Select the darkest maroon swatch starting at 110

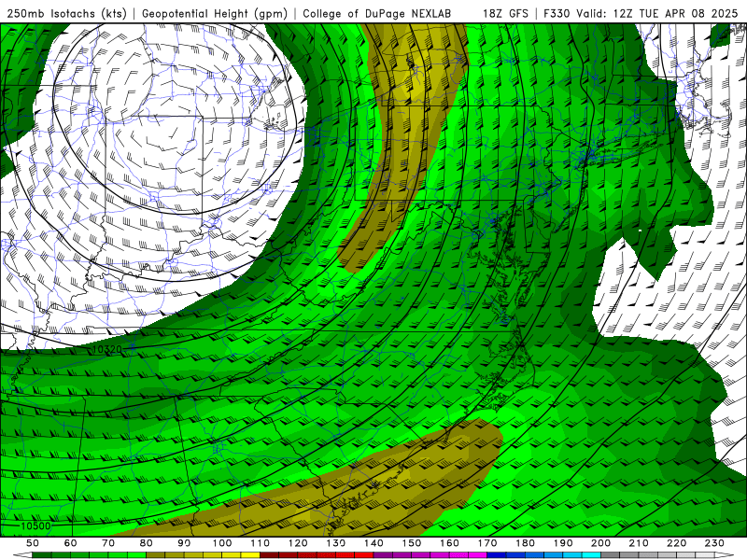[x=269, y=555]
